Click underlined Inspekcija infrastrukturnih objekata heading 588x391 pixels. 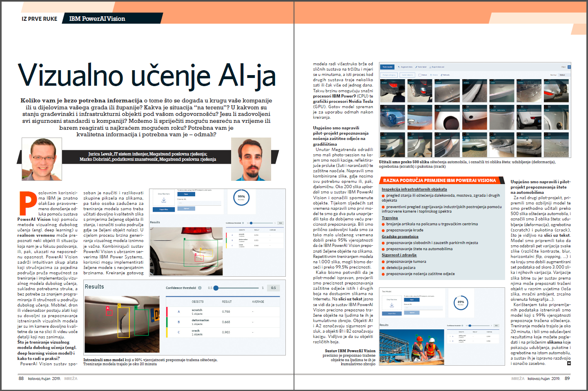[414, 189]
